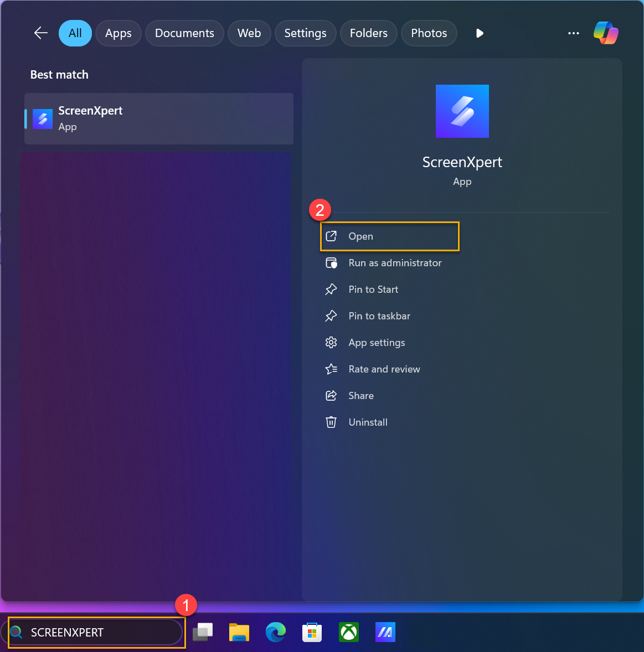Click the large ScreenXpert app icon
This screenshot has width=644, height=652.
pyautogui.click(x=462, y=111)
